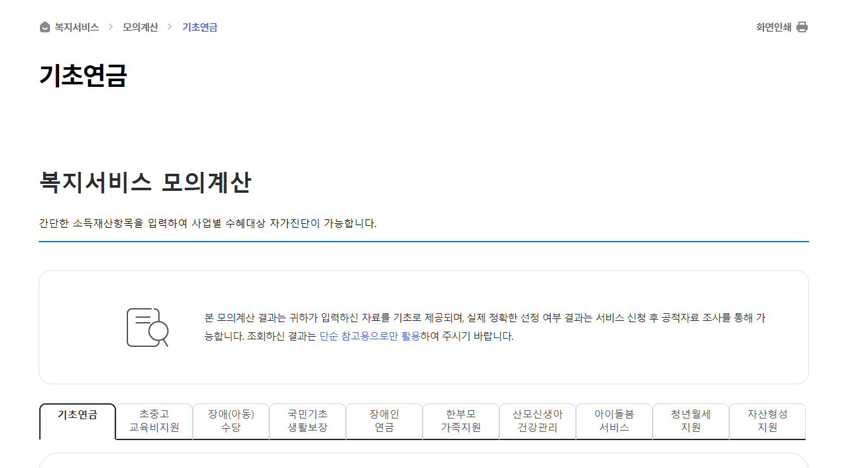Screen dimensions: 868x468
Task: Switch to the 장애인 연금 tab
Action: (x=384, y=421)
